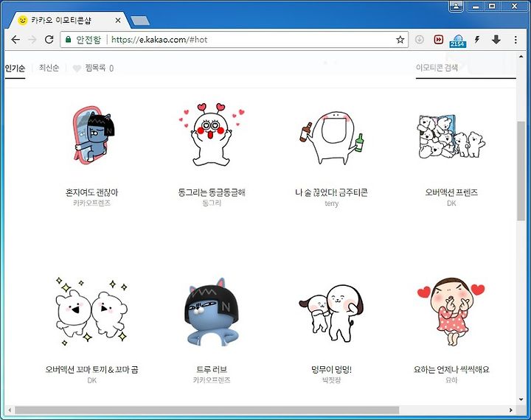Click the 요하는 언제나 씩씩해요 title
The image size is (531, 420).
(x=451, y=370)
